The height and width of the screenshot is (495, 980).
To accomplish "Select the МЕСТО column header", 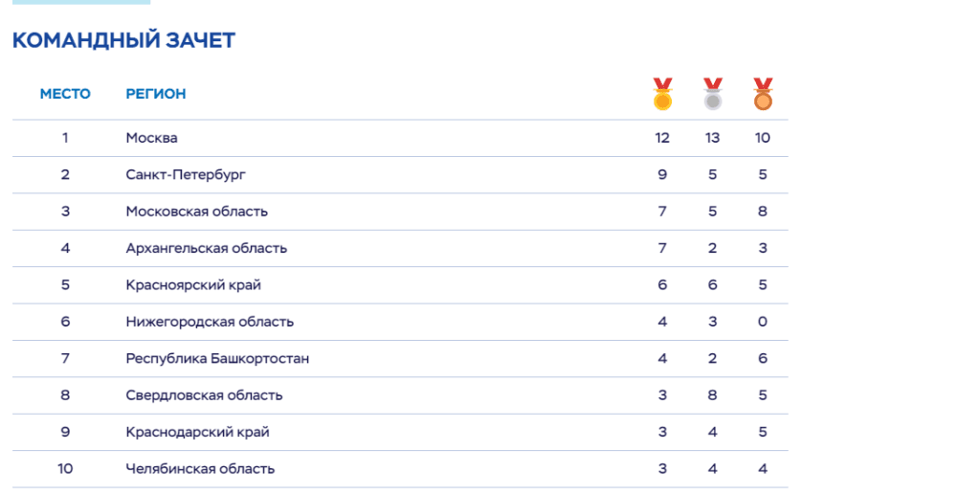I will coord(65,94).
